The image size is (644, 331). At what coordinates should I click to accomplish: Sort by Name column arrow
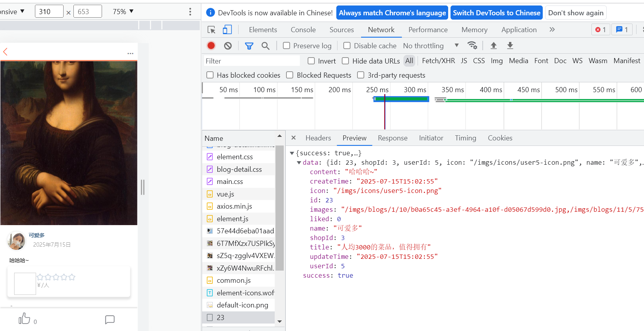click(x=279, y=136)
